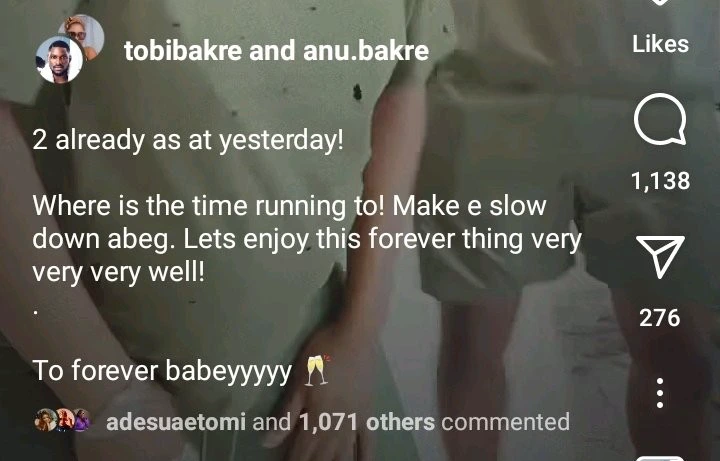Open the tobibakre username link

pyautogui.click(x=183, y=51)
